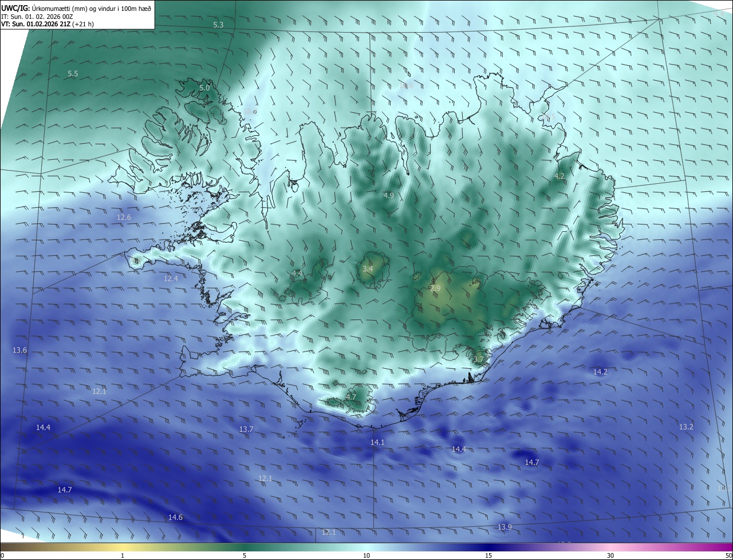Click the 4.2 value label in east Iceland
The width and height of the screenshot is (733, 560).
pyautogui.click(x=560, y=176)
